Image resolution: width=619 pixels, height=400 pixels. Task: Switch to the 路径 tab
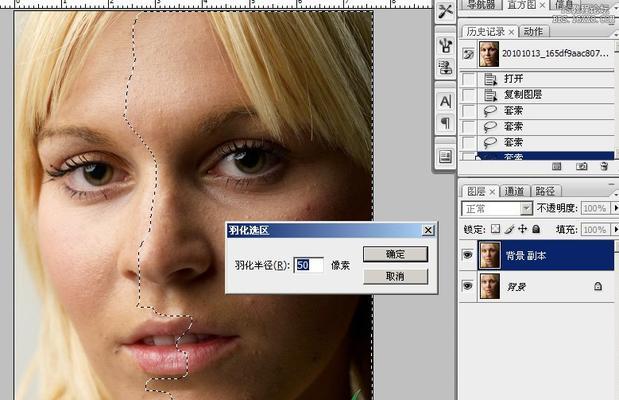[x=545, y=192]
